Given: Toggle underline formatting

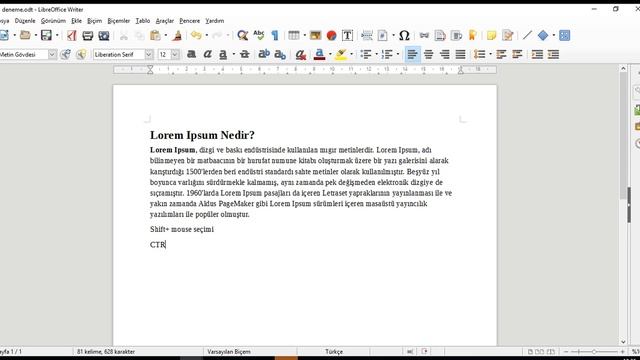Looking at the screenshot, I should point(223,54).
